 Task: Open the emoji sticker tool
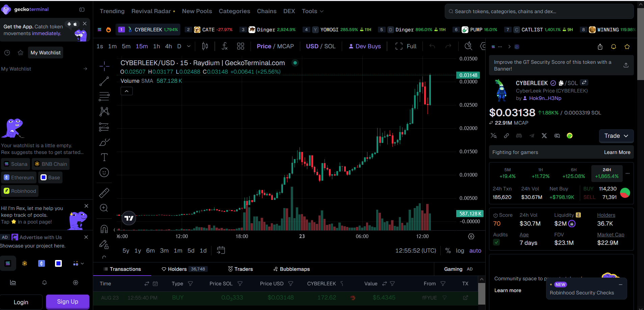(x=104, y=173)
